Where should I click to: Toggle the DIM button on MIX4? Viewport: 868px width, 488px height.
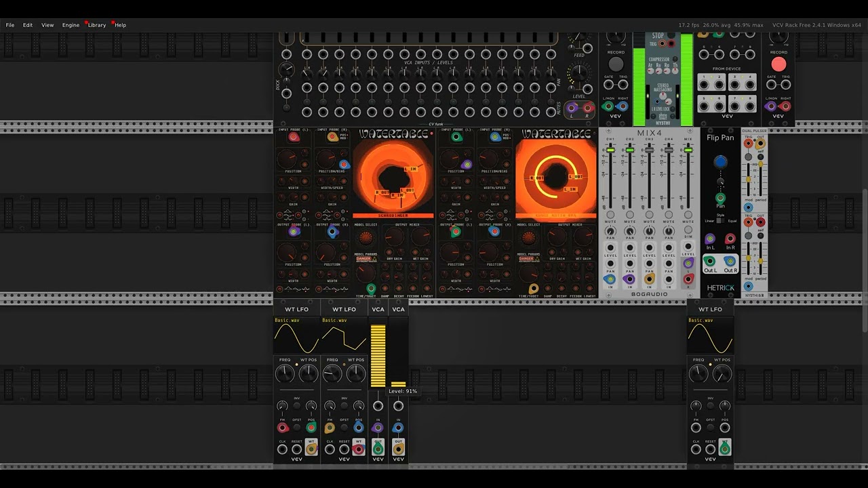tap(688, 231)
